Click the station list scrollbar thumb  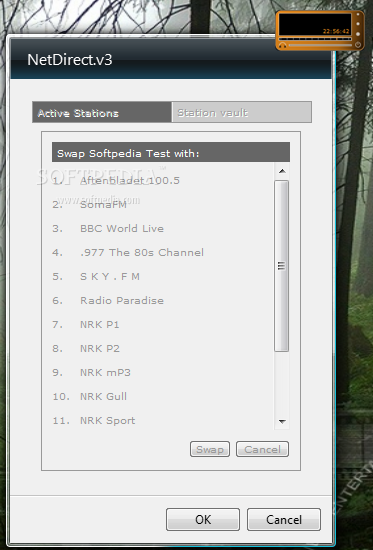pyautogui.click(x=281, y=266)
